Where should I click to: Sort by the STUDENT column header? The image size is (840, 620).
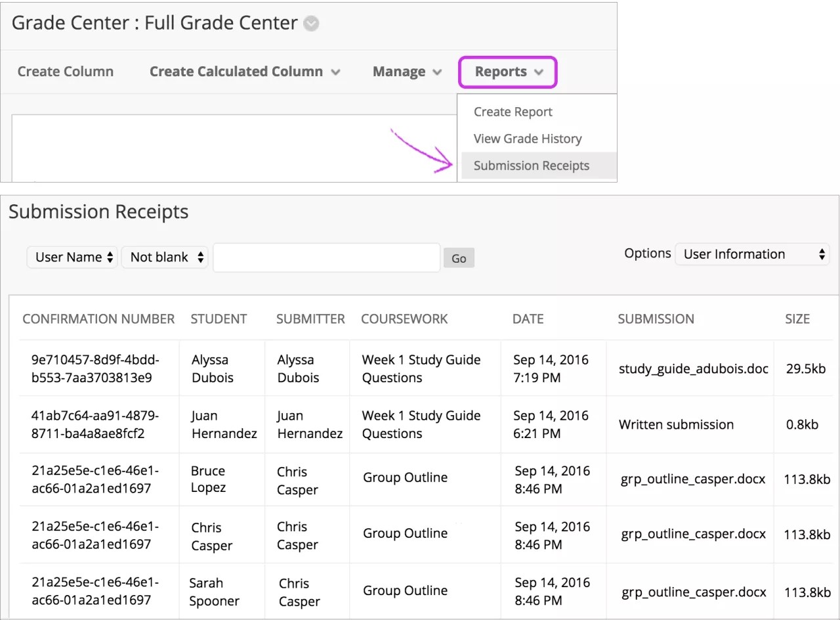[x=219, y=319]
